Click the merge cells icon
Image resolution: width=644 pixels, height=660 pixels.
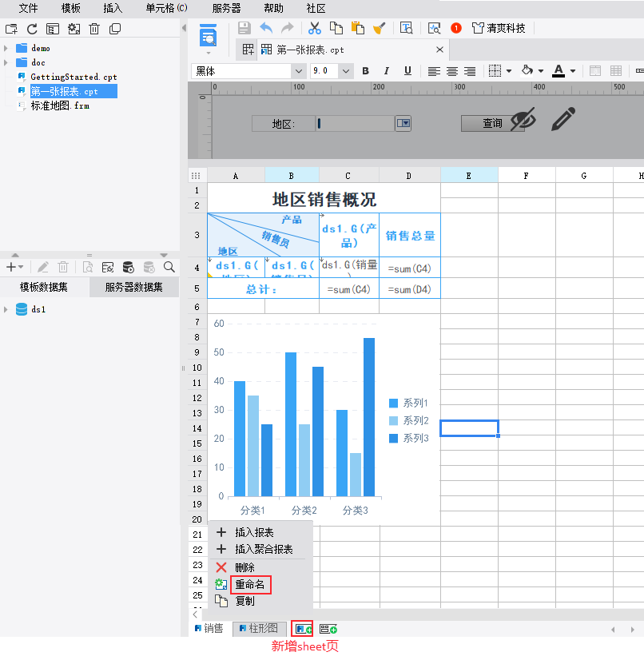(595, 70)
